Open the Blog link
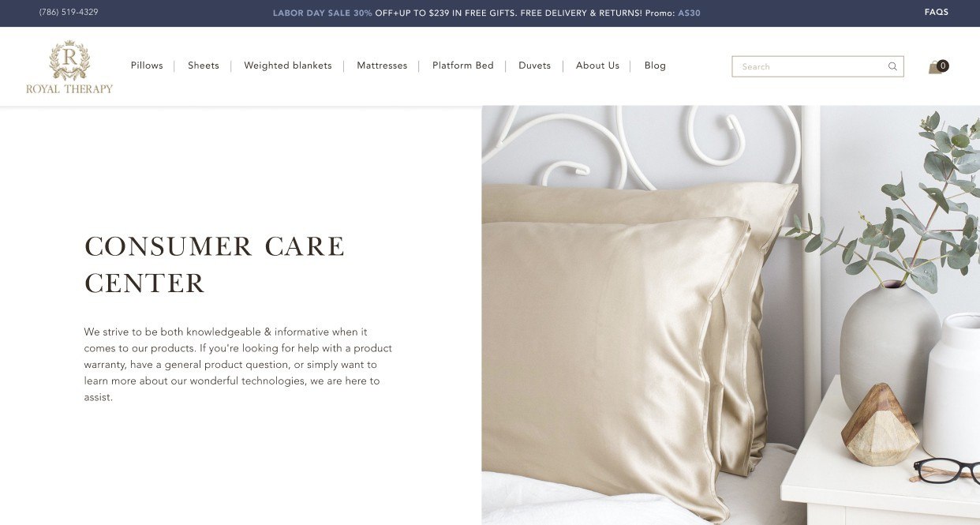 [655, 66]
